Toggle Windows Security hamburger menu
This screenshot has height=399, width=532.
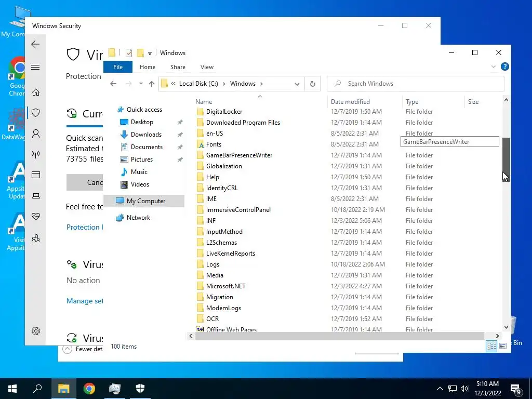35,67
